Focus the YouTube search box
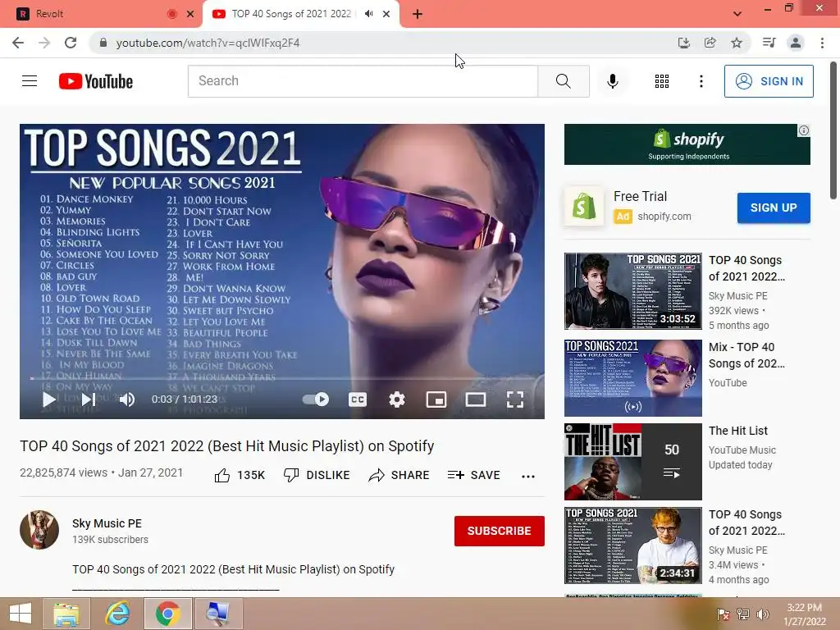This screenshot has height=630, width=840. click(x=363, y=81)
